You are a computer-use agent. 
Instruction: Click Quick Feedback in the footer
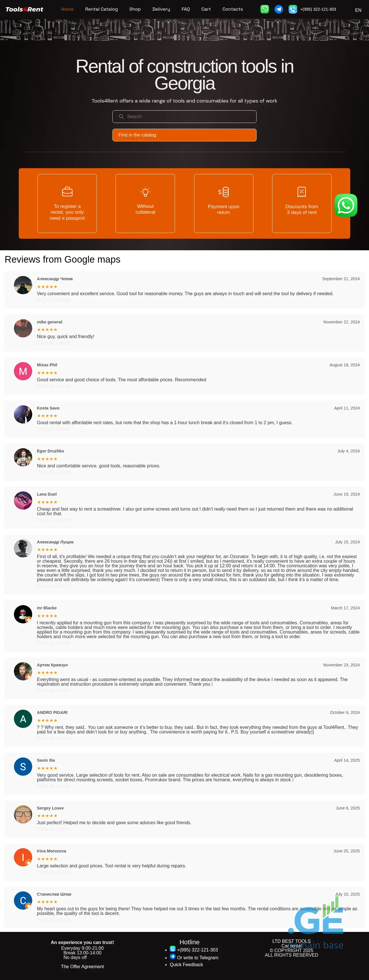click(186, 964)
